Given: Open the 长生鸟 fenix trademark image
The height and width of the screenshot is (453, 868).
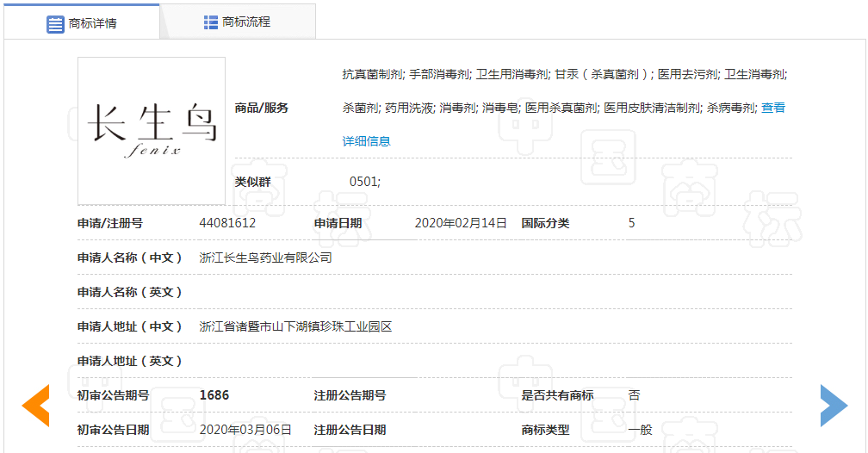Looking at the screenshot, I should point(152,130).
